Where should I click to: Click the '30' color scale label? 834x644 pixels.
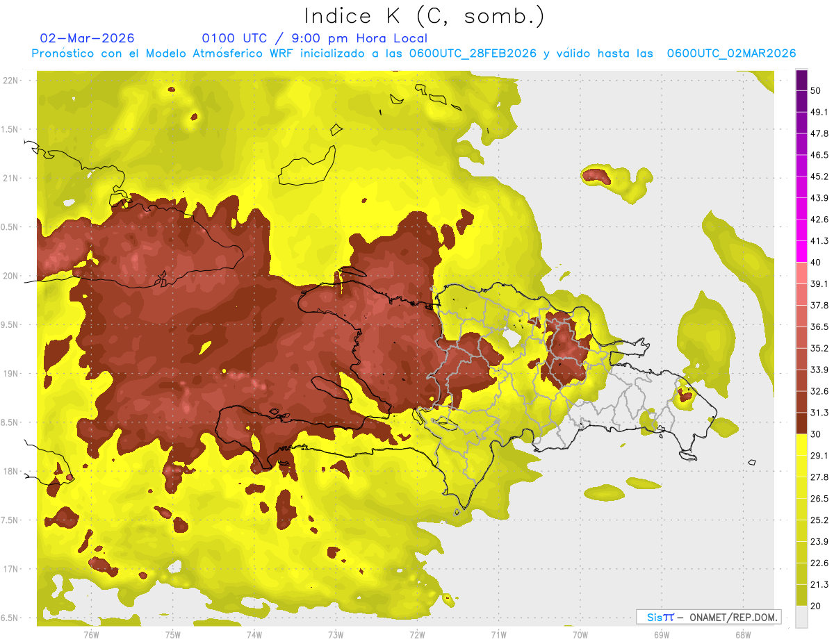click(x=817, y=434)
